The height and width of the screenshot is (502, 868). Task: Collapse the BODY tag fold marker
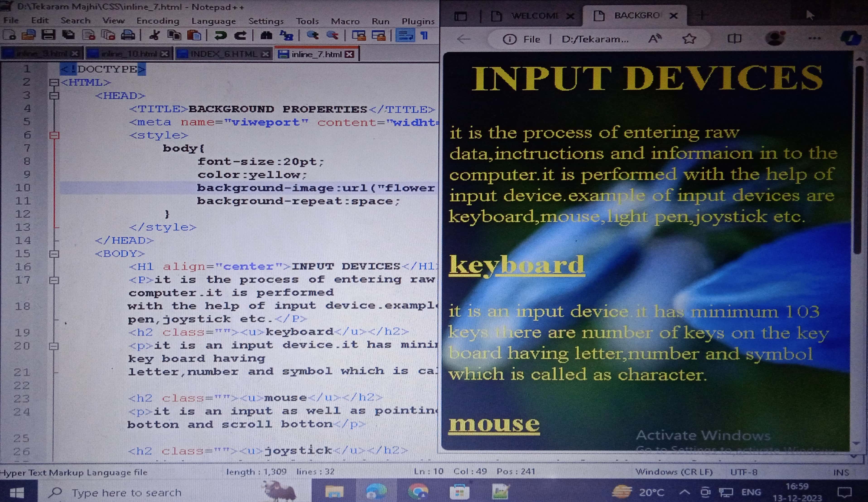(54, 254)
